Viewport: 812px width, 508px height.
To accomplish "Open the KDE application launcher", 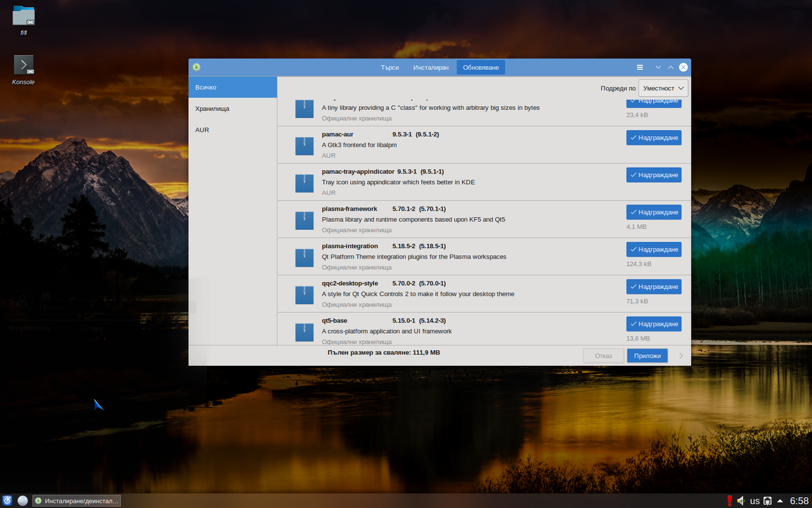I will pyautogui.click(x=7, y=500).
